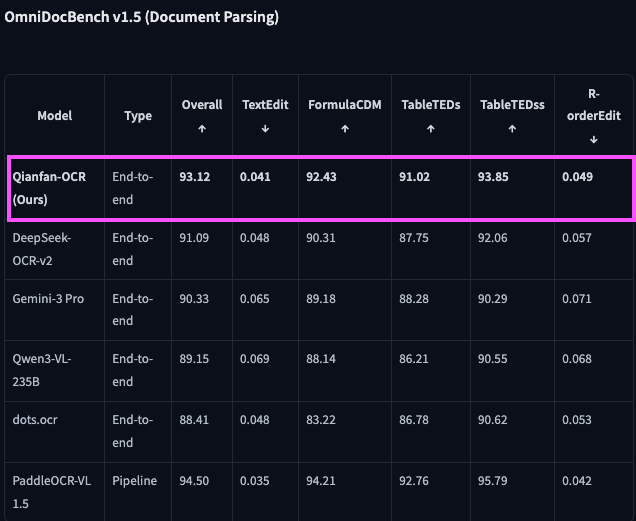Image resolution: width=636 pixels, height=521 pixels.
Task: Click DeepSeek-OCR-v2 TableTEDss value 92.06
Action: pos(492,238)
